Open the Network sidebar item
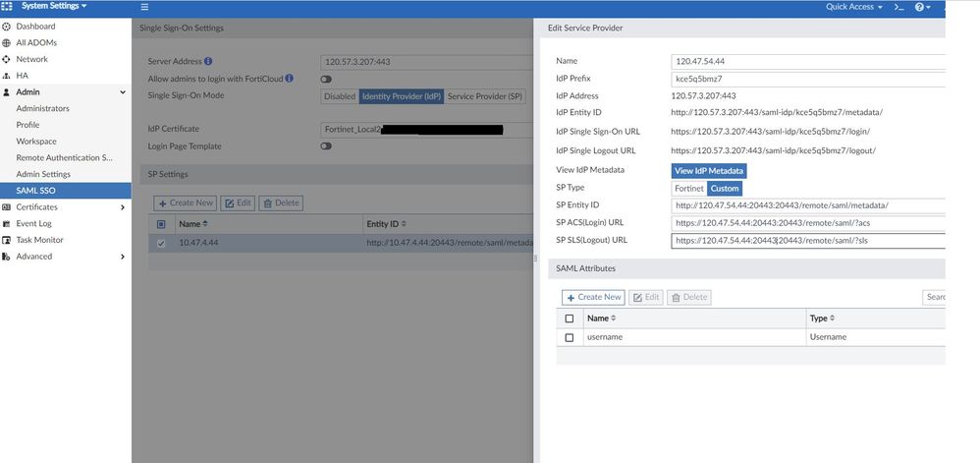Viewport: 980px width, 463px height. [31, 59]
